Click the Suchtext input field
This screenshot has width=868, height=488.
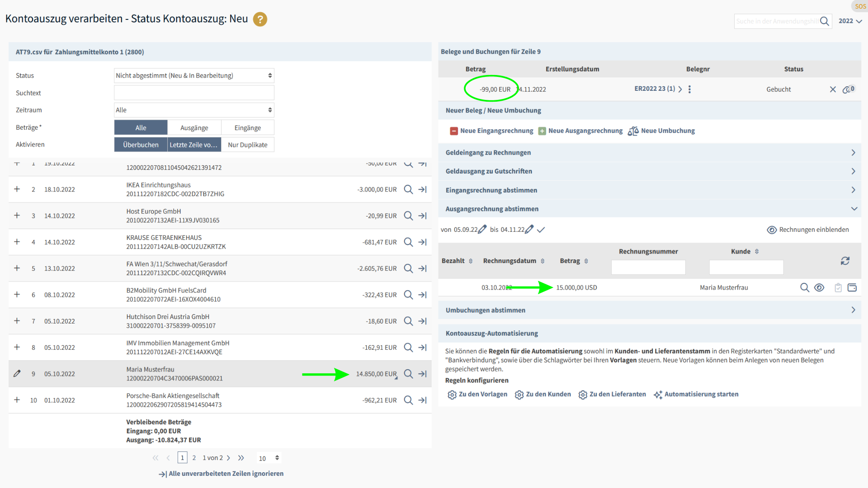(194, 93)
